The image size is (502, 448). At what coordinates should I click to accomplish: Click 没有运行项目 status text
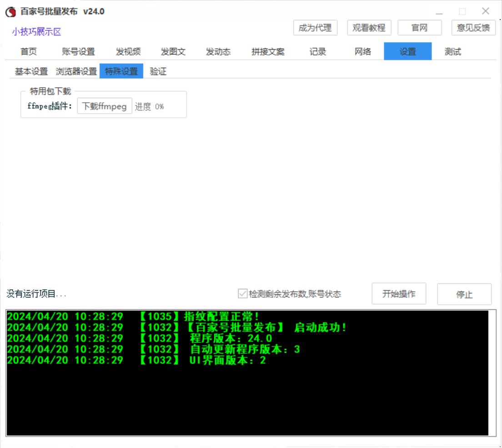click(36, 294)
